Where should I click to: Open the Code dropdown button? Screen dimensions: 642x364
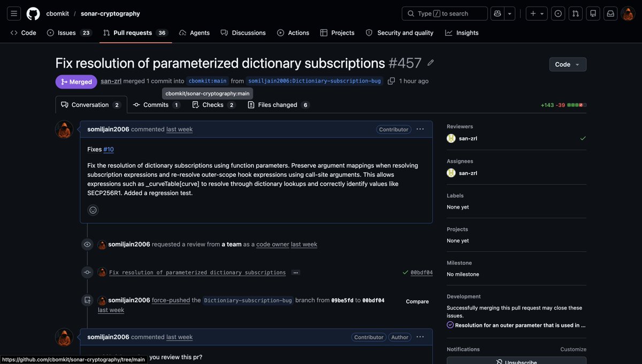click(x=568, y=64)
